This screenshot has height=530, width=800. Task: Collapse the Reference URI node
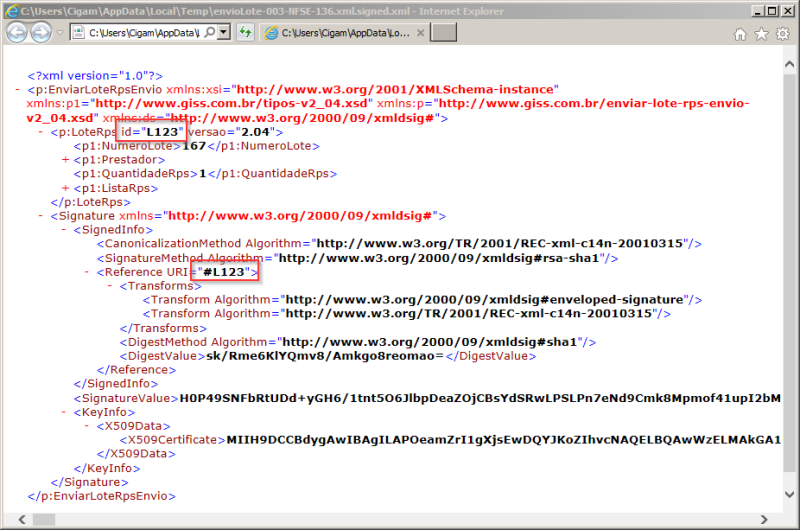click(x=87, y=272)
